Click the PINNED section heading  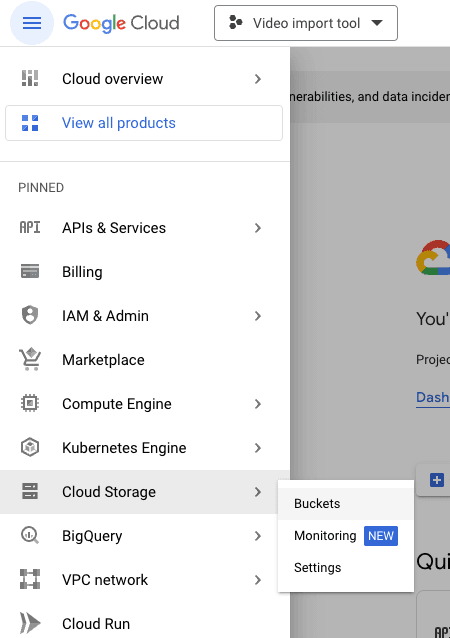(x=41, y=188)
